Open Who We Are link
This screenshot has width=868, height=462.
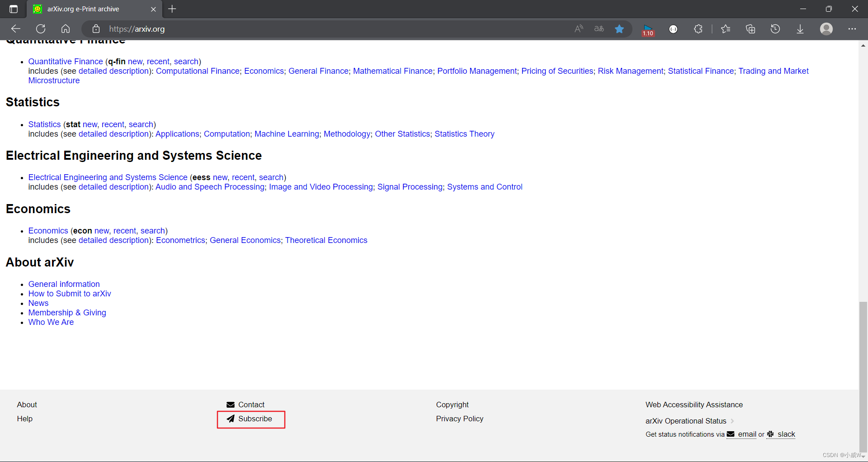tap(51, 322)
